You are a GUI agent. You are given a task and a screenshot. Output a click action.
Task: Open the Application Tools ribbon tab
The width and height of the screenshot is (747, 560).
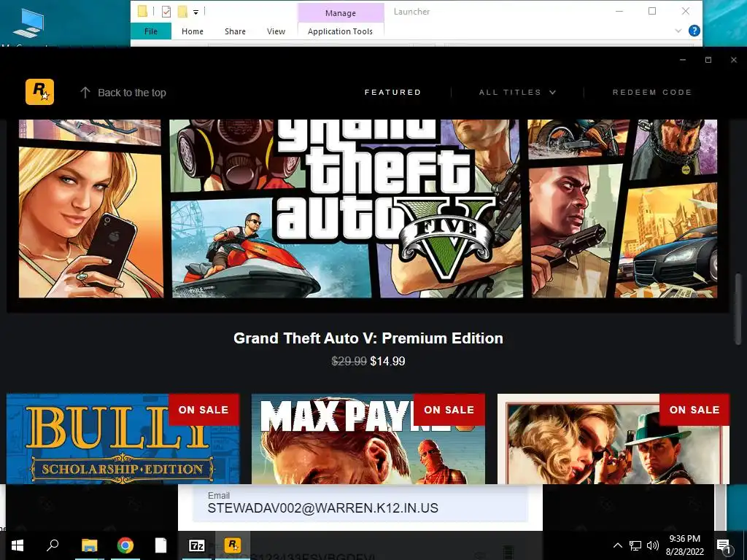[340, 31]
